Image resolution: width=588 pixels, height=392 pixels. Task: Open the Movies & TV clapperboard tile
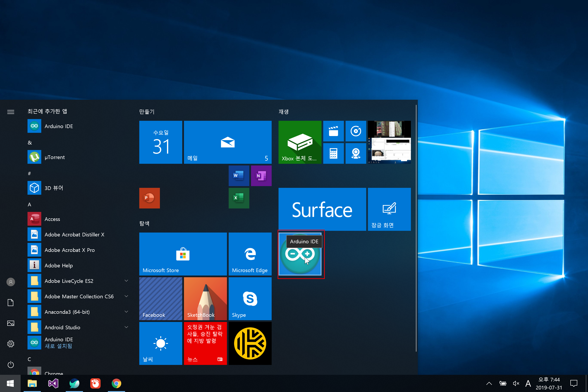[333, 131]
